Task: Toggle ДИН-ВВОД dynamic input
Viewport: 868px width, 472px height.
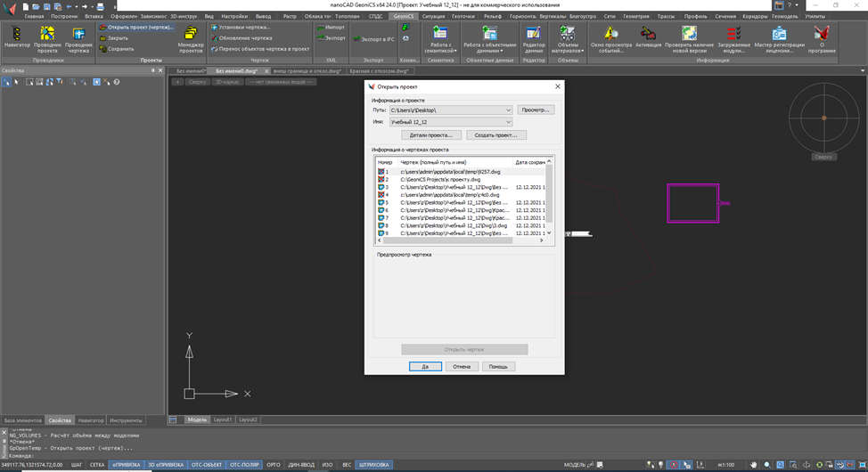Action: 301,465
